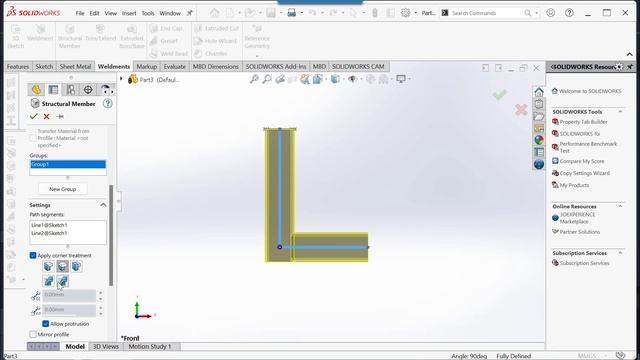Image resolution: width=640 pixels, height=360 pixels.
Task: Open the Options gear dropdown arrow
Action: 416,13
